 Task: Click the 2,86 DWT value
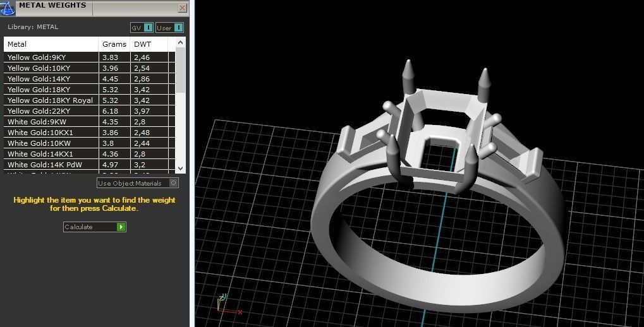click(142, 79)
